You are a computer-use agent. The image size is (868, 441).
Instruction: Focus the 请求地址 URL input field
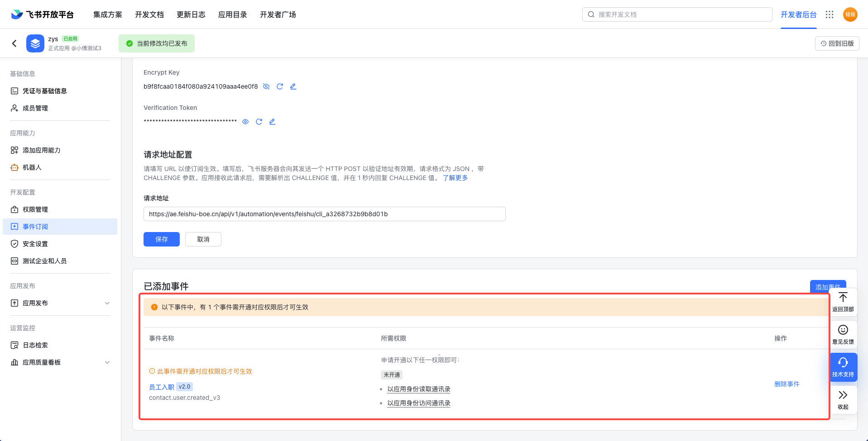pos(325,214)
